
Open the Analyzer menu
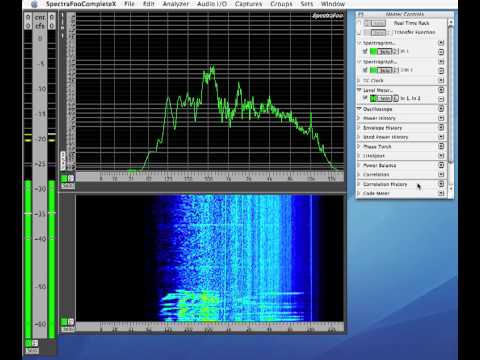(176, 4)
